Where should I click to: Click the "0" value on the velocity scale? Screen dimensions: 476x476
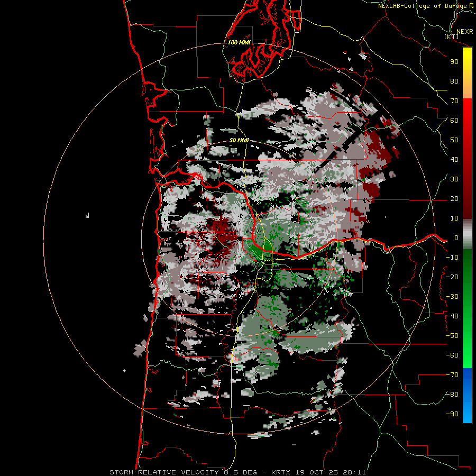tap(456, 237)
